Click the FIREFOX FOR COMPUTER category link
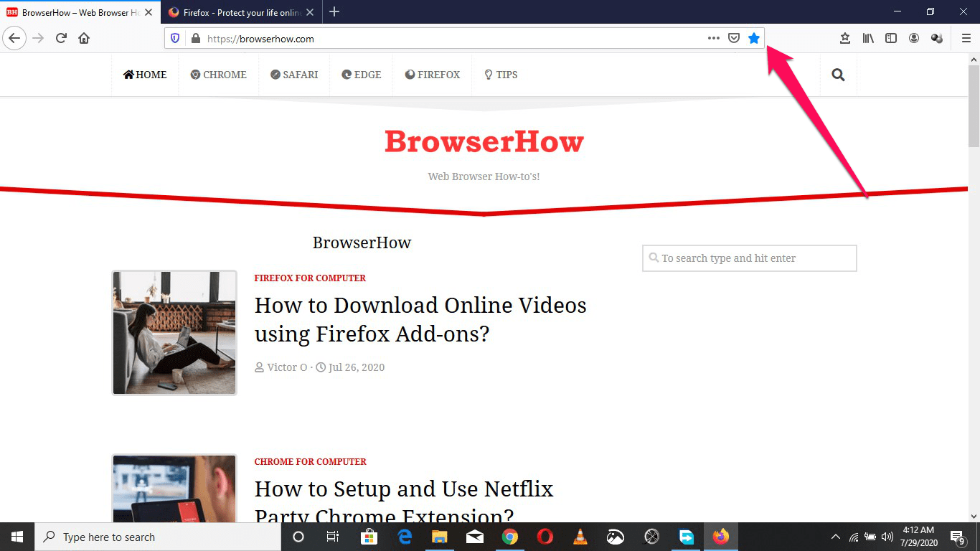Viewport: 980px width, 551px height. tap(310, 278)
